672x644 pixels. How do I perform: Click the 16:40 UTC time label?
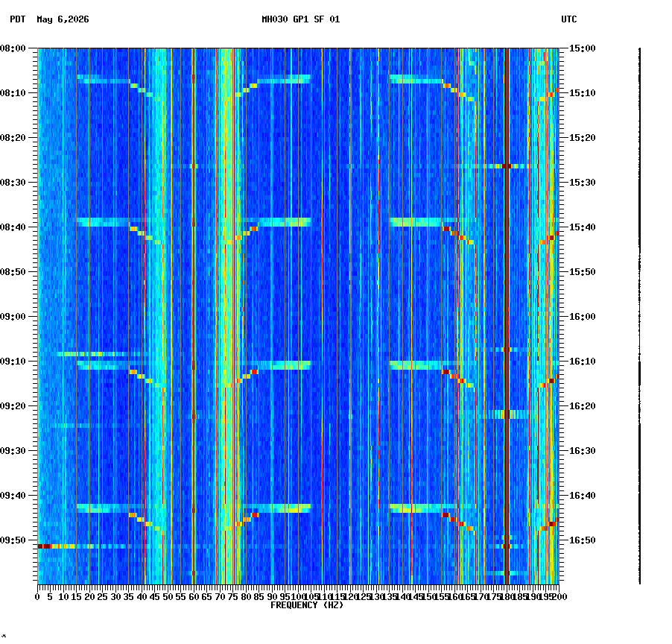click(x=583, y=496)
